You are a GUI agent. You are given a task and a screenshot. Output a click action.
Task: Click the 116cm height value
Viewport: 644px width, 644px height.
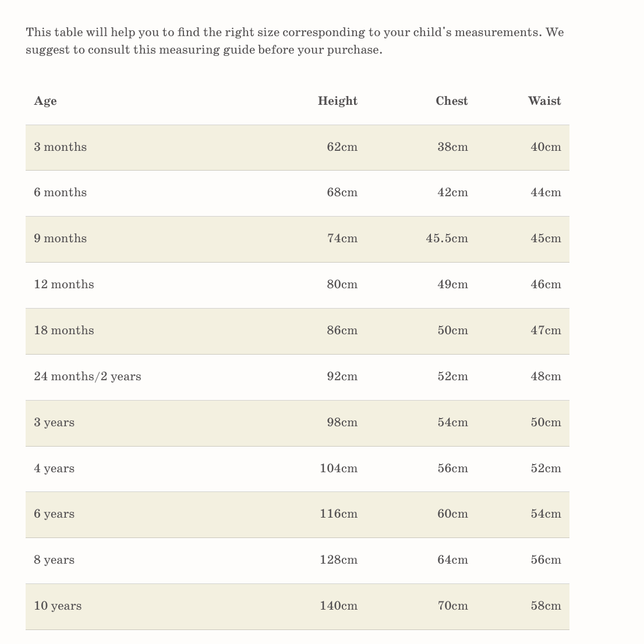point(338,514)
